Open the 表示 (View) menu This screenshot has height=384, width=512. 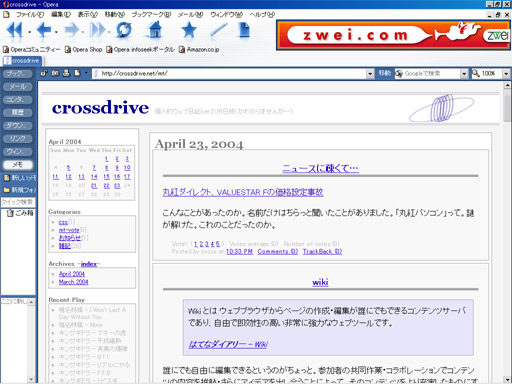(x=88, y=14)
